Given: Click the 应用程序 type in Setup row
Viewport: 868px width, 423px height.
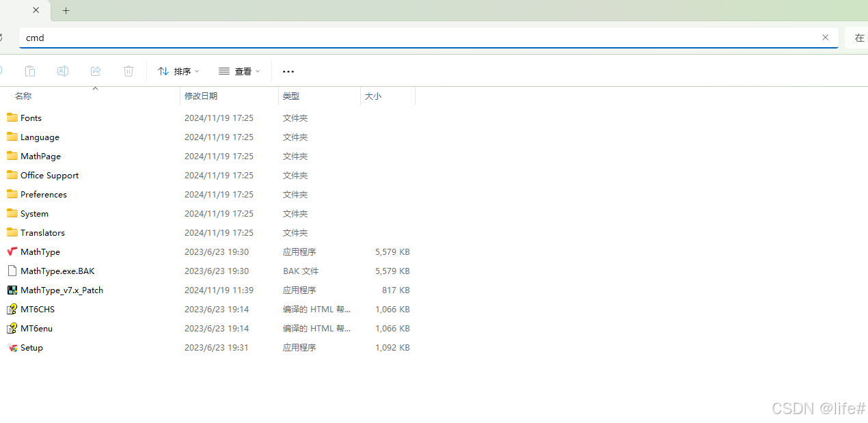Looking at the screenshot, I should tap(299, 348).
